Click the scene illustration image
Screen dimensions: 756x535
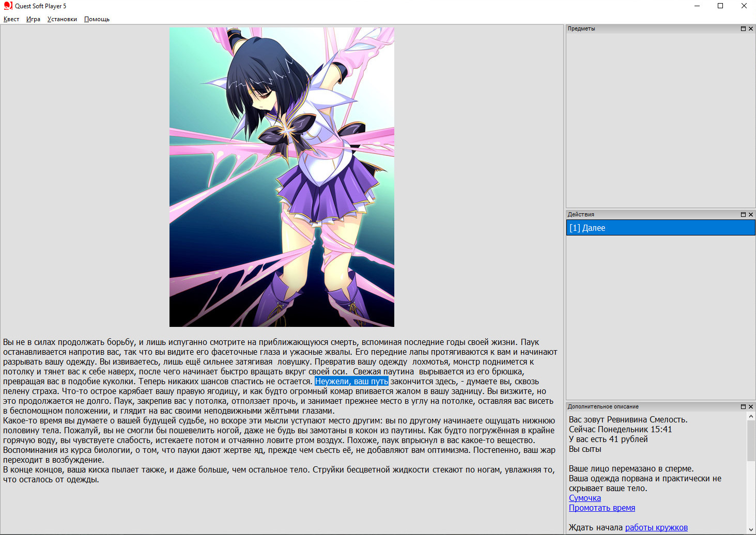282,177
